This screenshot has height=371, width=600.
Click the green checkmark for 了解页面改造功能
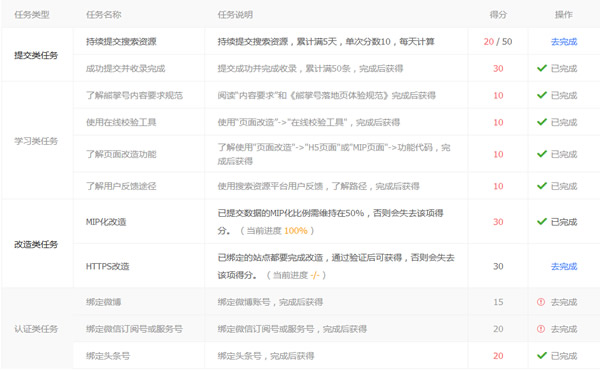coord(541,154)
